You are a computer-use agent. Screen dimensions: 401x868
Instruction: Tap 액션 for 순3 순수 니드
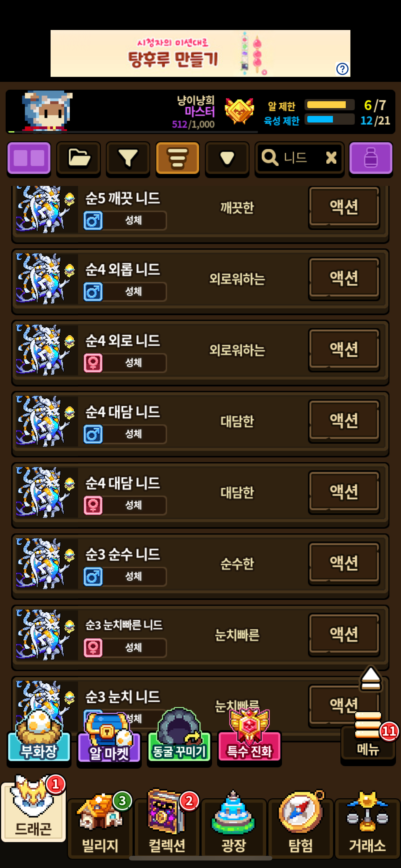coord(344,563)
